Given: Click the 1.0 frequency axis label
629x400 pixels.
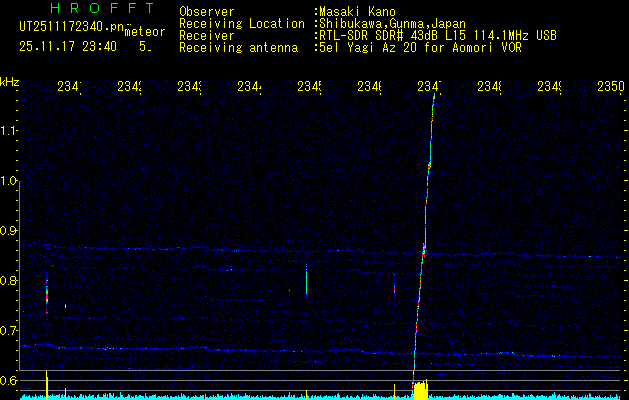Looking at the screenshot, I should [9, 181].
